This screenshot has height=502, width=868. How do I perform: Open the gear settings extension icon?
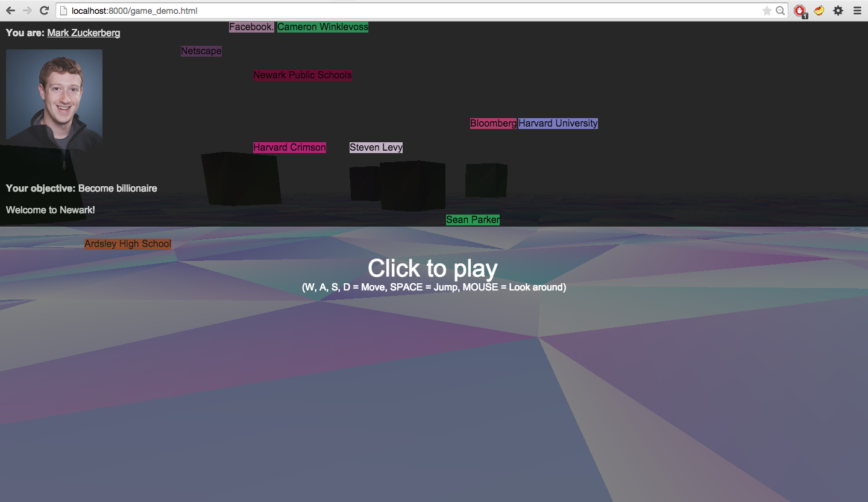(838, 11)
